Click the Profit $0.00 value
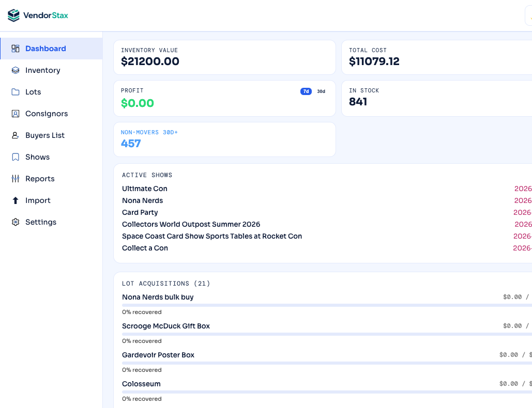The image size is (532, 408). point(138,103)
